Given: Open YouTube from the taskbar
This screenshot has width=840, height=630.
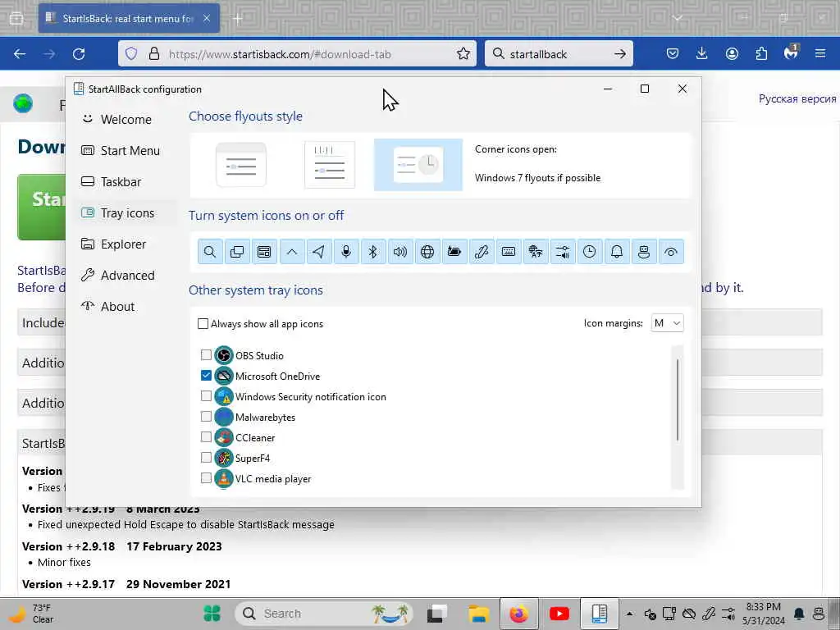Looking at the screenshot, I should point(559,614).
